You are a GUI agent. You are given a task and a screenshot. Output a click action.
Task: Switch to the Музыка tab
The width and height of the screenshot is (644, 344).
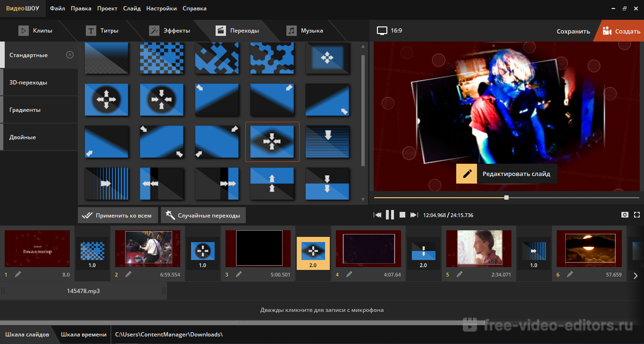(x=305, y=31)
